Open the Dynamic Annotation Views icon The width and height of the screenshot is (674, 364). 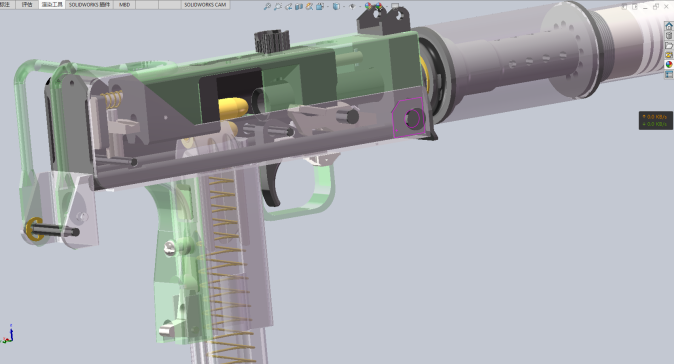309,6
